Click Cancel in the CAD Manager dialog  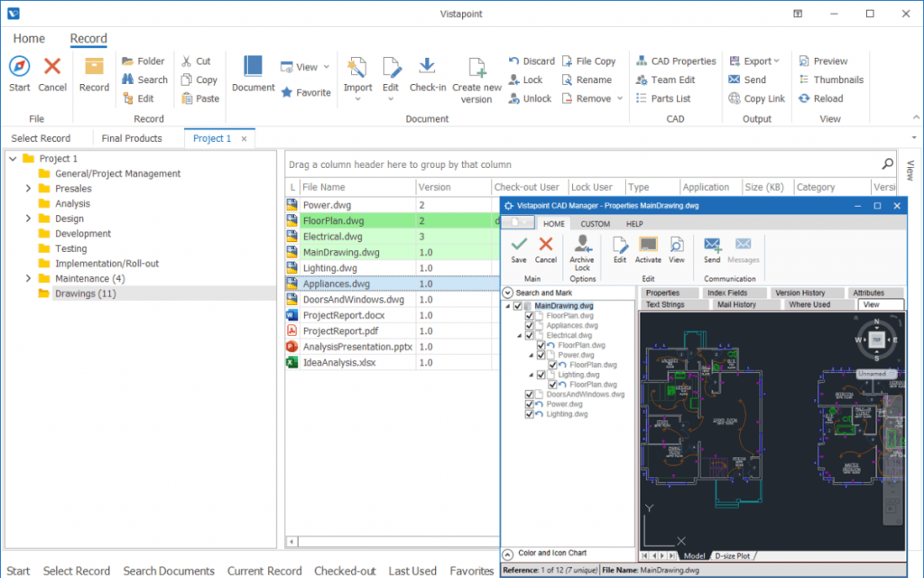point(546,250)
